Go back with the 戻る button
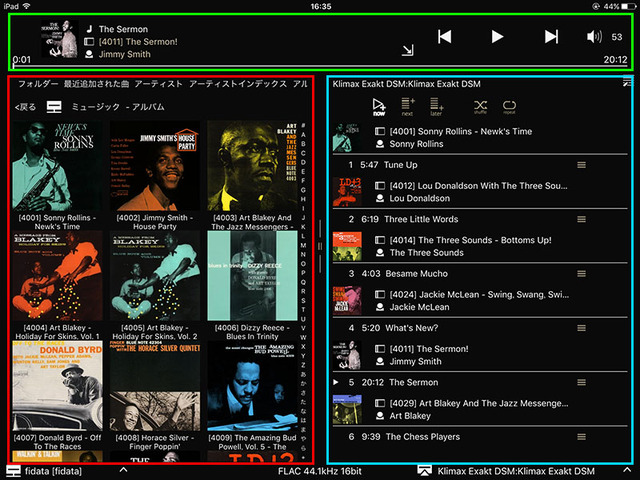Image resolution: width=640 pixels, height=480 pixels. pyautogui.click(x=26, y=107)
